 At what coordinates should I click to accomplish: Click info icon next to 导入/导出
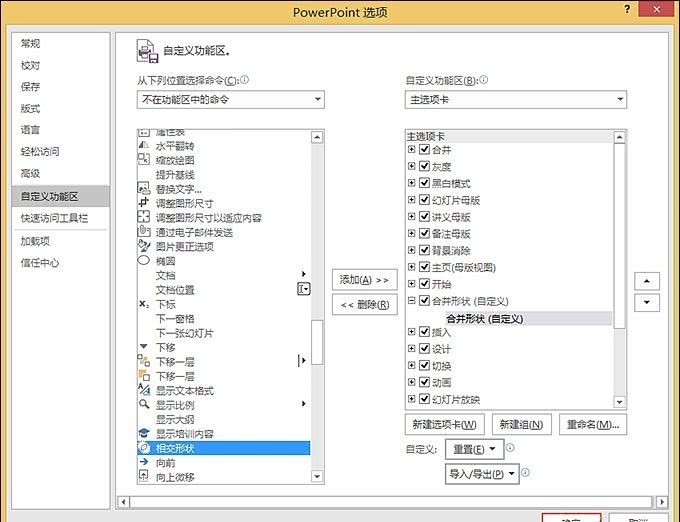coord(526,472)
